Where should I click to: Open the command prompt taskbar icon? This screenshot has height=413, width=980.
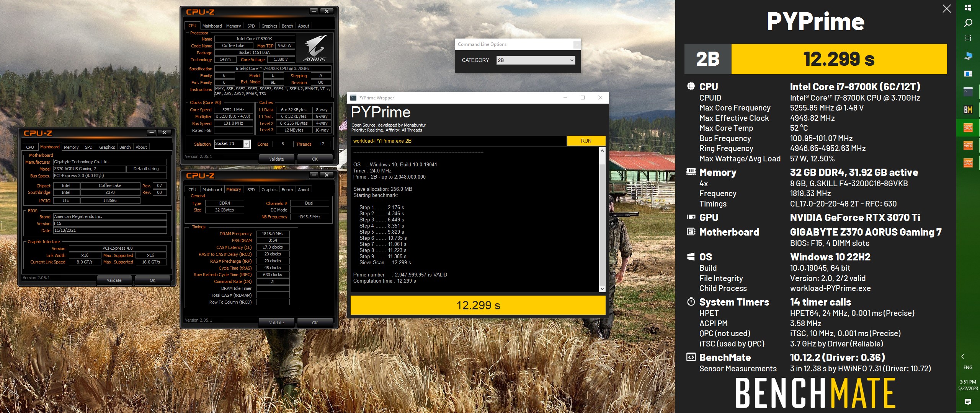(968, 92)
